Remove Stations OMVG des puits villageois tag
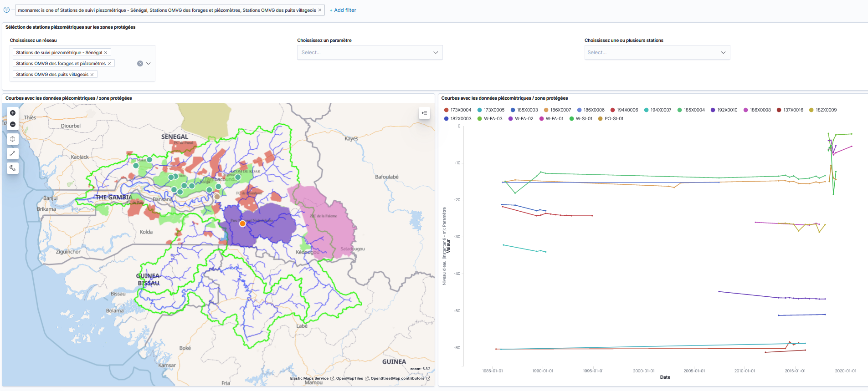The height and width of the screenshot is (391, 868). pos(92,75)
